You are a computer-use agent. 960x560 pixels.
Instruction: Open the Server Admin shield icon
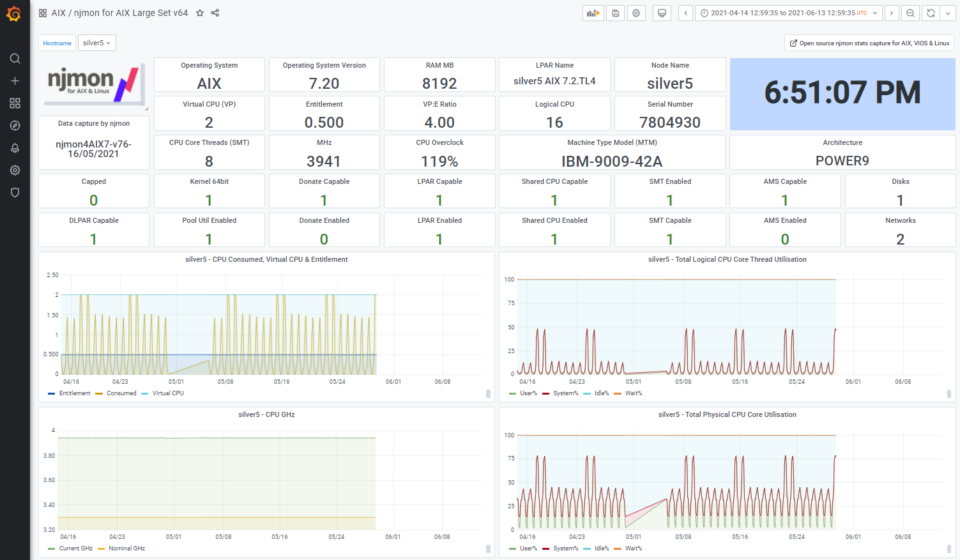tap(15, 193)
